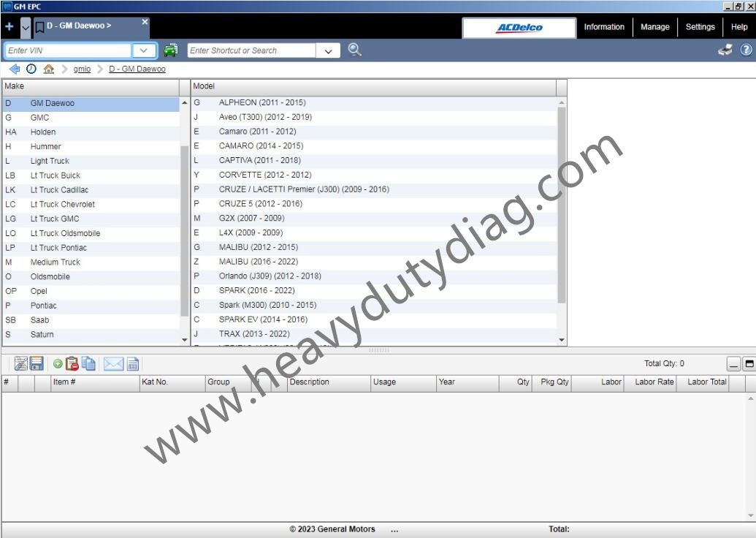The image size is (756, 538).
Task: Copy the list with the copy icon
Action: click(88, 364)
